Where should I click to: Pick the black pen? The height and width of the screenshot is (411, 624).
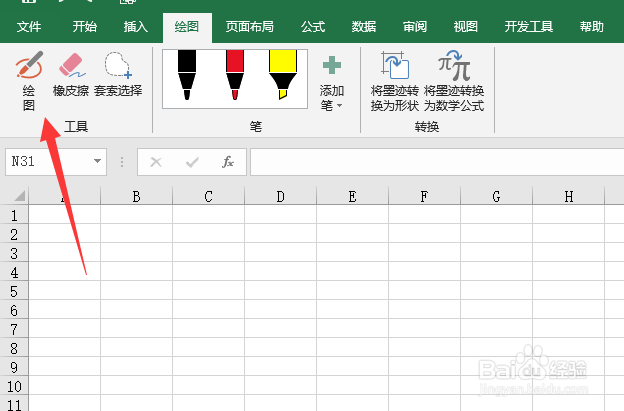pyautogui.click(x=187, y=75)
